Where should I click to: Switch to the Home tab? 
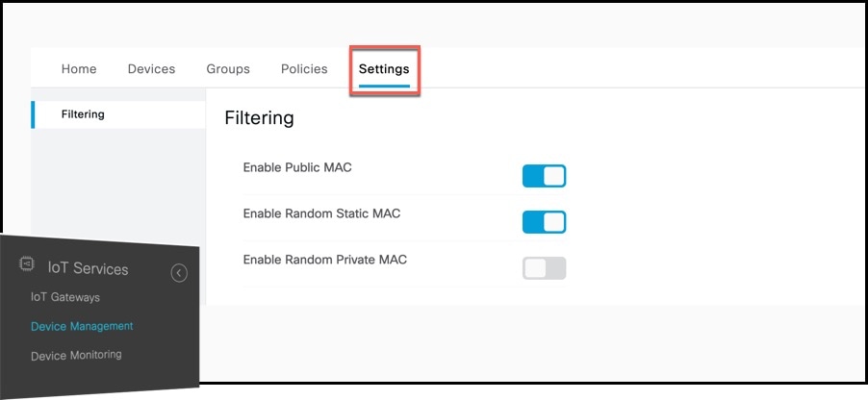click(79, 69)
